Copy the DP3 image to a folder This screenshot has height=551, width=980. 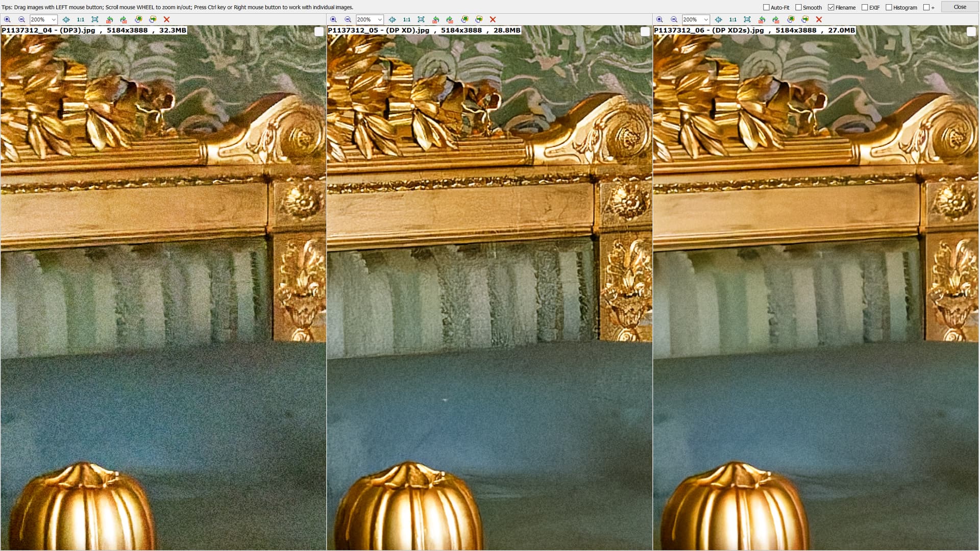[x=138, y=19]
